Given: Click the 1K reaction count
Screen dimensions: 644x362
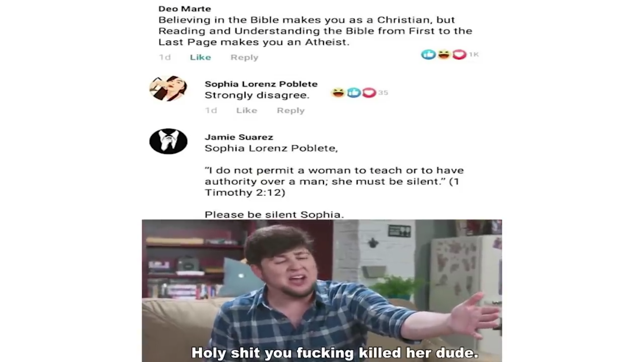Looking at the screenshot, I should click(x=474, y=54).
